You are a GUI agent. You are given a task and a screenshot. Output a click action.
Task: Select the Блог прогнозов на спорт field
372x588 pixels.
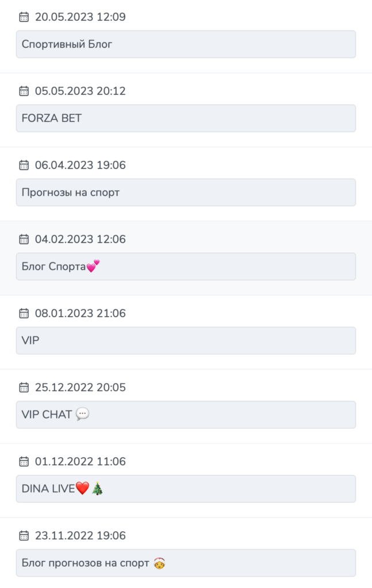tap(186, 563)
